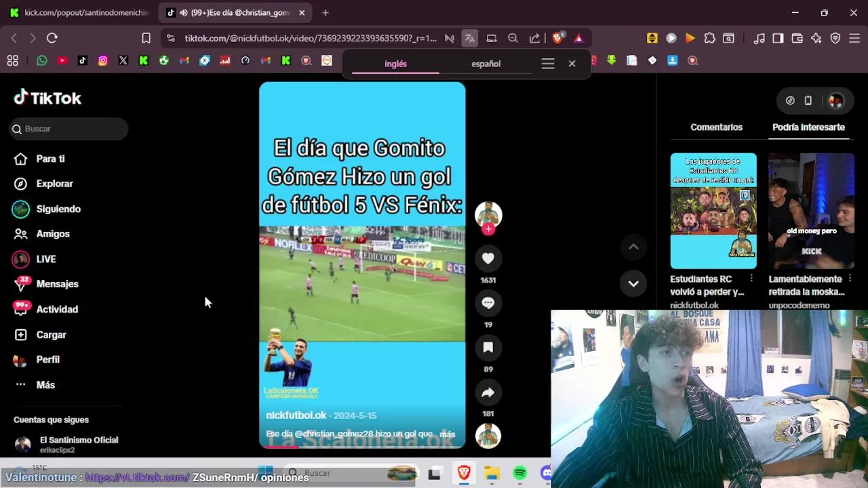Image resolution: width=868 pixels, height=488 pixels.
Task: Open the Leo AI sparkle icon
Action: click(x=816, y=38)
